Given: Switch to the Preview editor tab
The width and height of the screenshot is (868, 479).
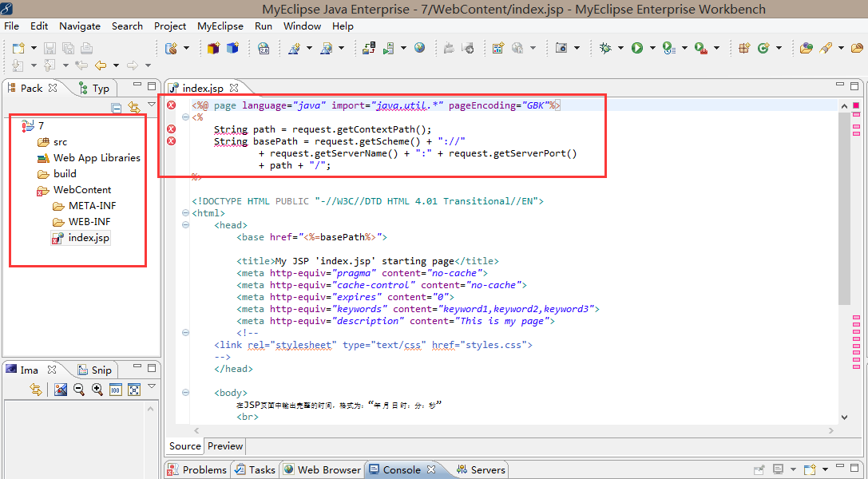Looking at the screenshot, I should click(x=224, y=445).
